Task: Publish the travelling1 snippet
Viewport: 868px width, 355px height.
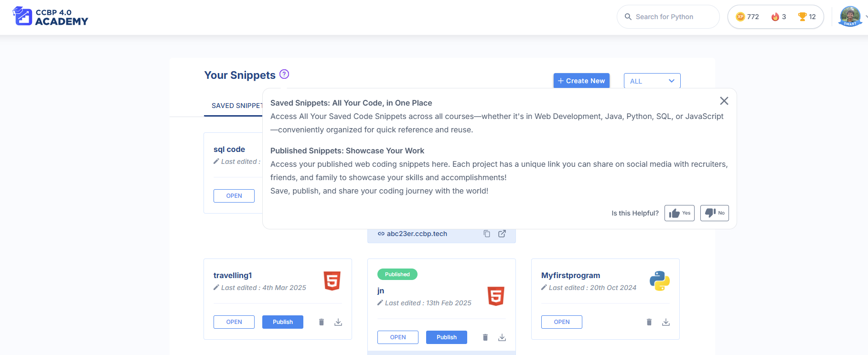Action: coord(283,322)
